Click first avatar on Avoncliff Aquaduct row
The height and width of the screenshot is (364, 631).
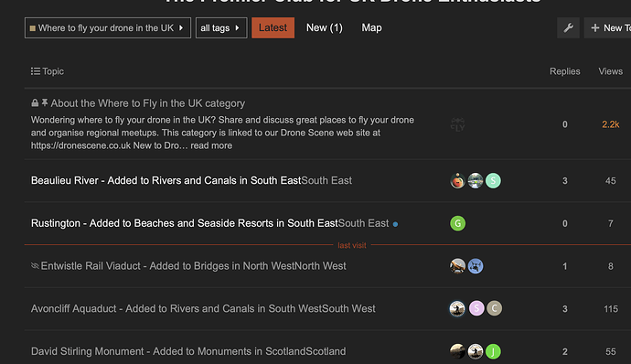coord(457,308)
